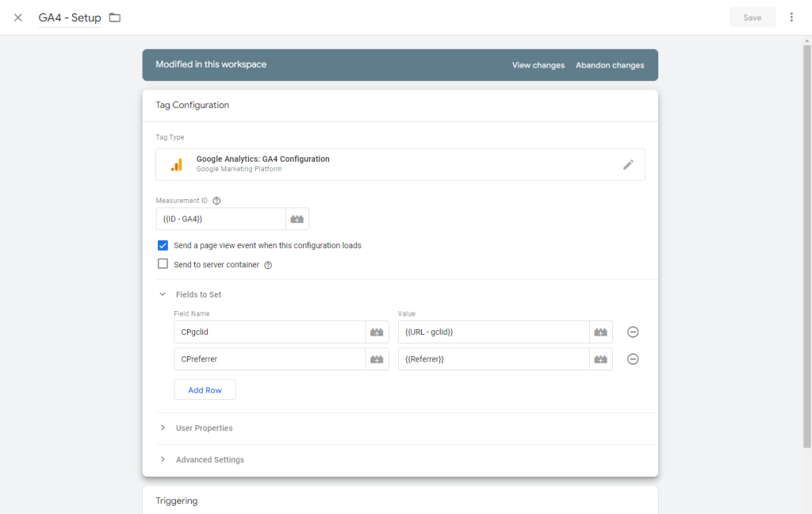This screenshot has height=514, width=812.
Task: Open variable picker beside Measurement ID field
Action: click(x=297, y=219)
